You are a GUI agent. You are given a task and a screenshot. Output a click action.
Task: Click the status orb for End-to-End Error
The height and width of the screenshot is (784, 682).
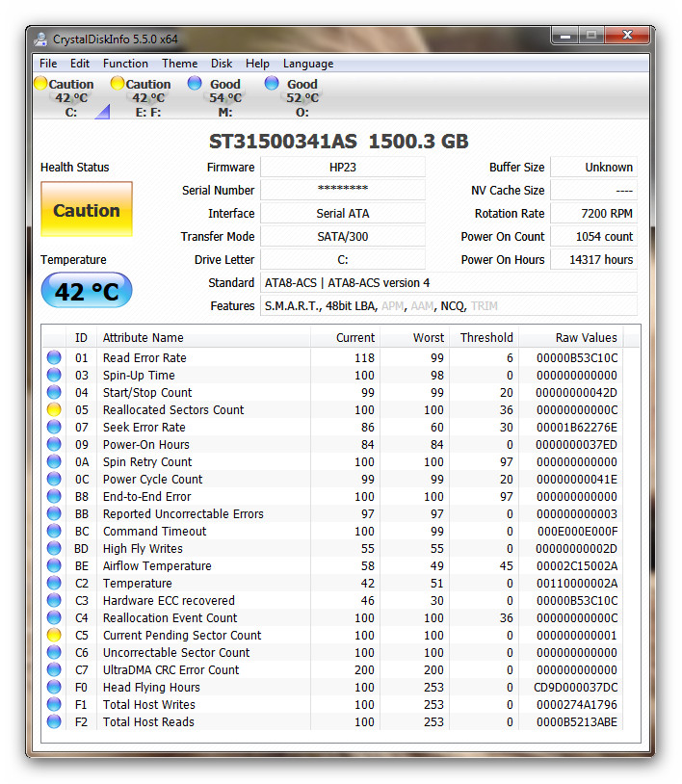pos(54,496)
